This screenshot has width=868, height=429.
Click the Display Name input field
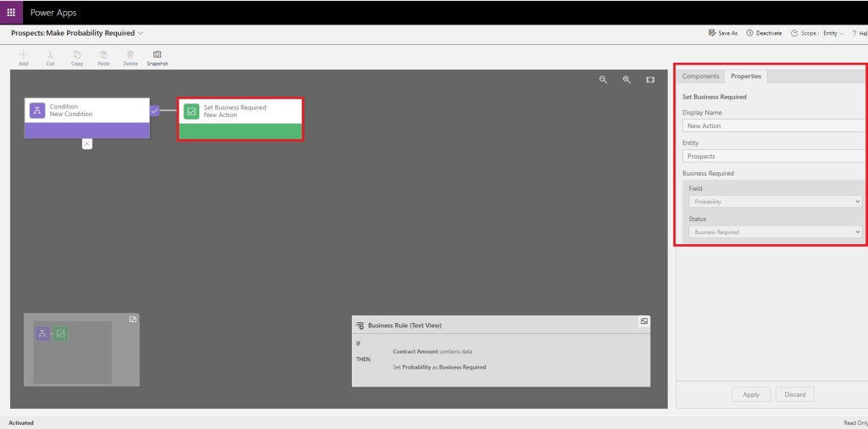tap(773, 125)
